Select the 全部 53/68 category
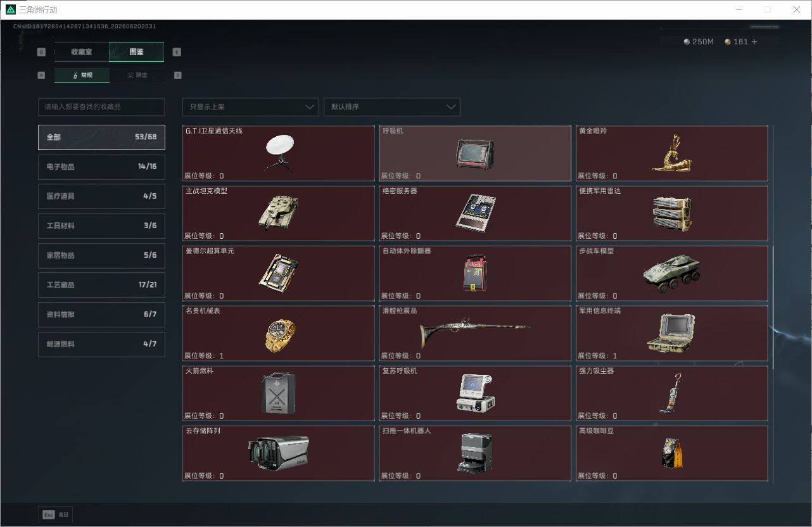 coord(101,137)
